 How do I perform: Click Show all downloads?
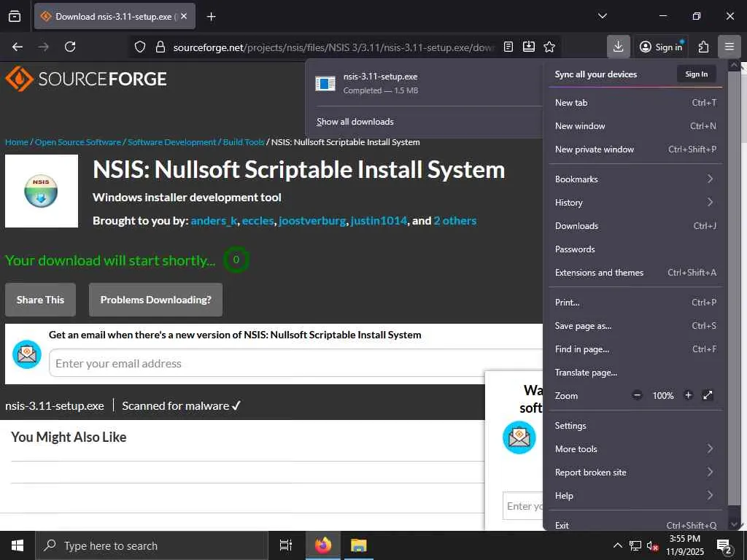coord(355,122)
